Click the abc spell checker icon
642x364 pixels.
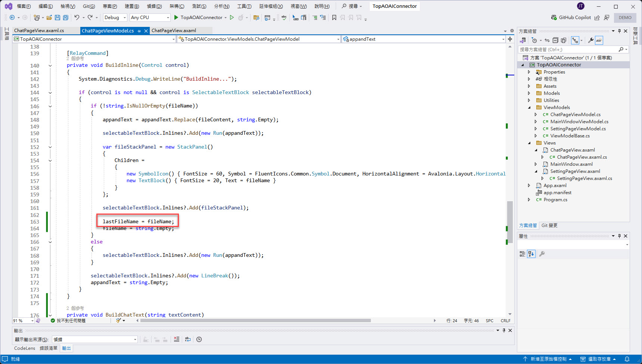[x=284, y=18]
